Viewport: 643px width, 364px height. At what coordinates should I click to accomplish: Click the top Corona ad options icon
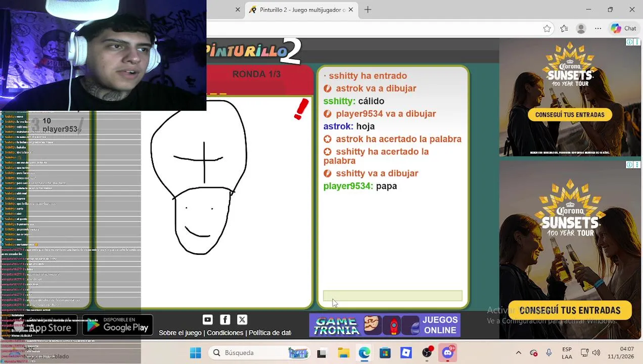[637, 42]
